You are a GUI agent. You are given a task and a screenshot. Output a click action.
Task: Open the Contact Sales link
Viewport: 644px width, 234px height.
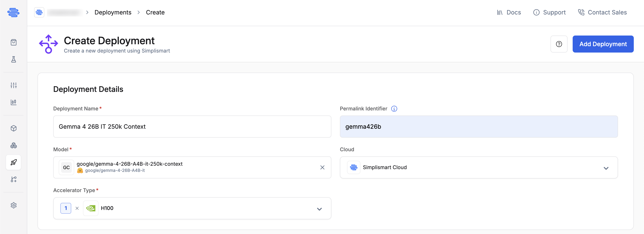tap(602, 12)
